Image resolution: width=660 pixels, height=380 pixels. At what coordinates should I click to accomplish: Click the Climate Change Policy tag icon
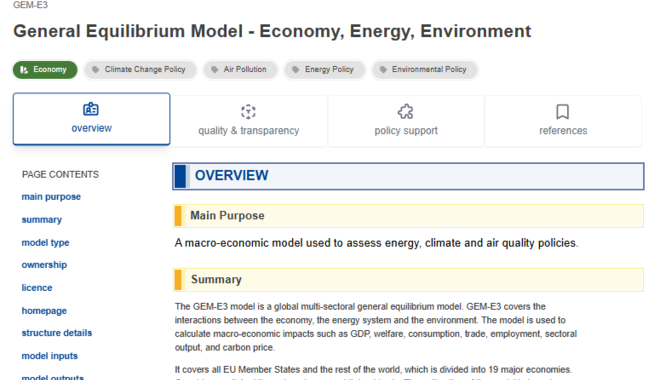click(96, 69)
